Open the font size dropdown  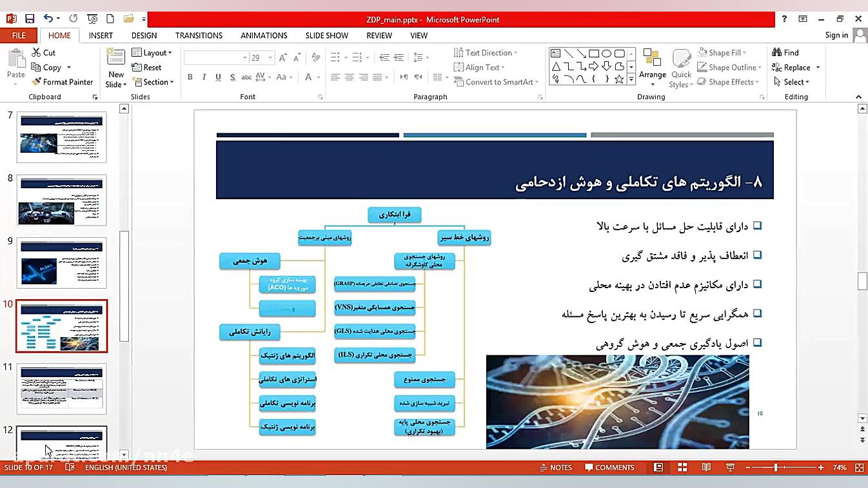click(x=270, y=57)
